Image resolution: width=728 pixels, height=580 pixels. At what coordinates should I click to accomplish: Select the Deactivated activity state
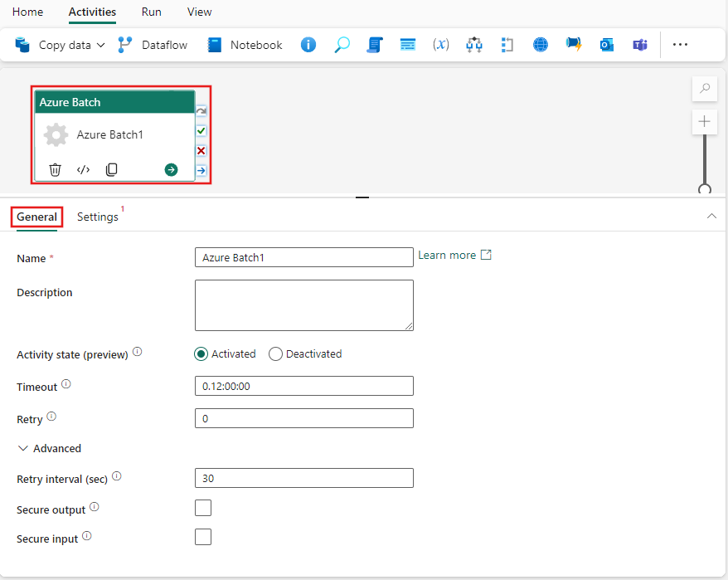[x=275, y=353]
